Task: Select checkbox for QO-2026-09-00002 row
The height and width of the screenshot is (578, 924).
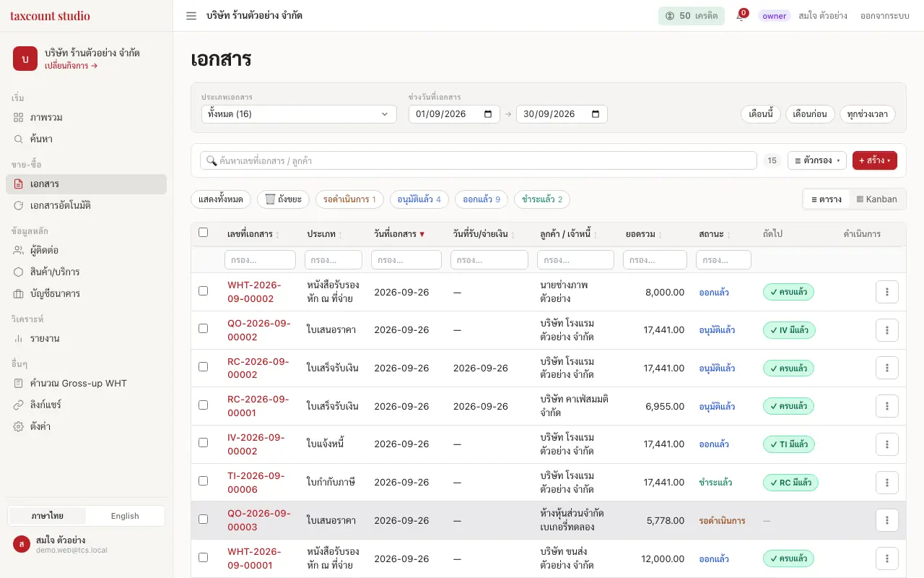Action: 203,328
